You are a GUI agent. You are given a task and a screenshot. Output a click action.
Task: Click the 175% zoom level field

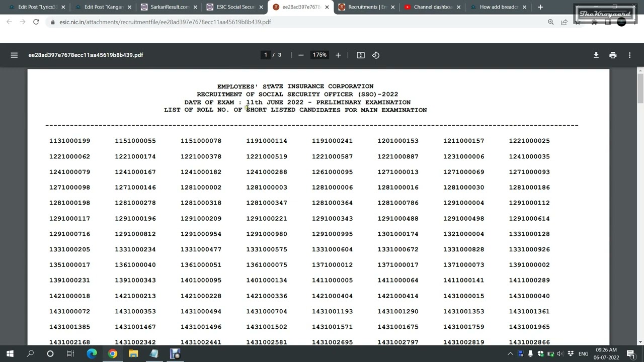(x=319, y=55)
